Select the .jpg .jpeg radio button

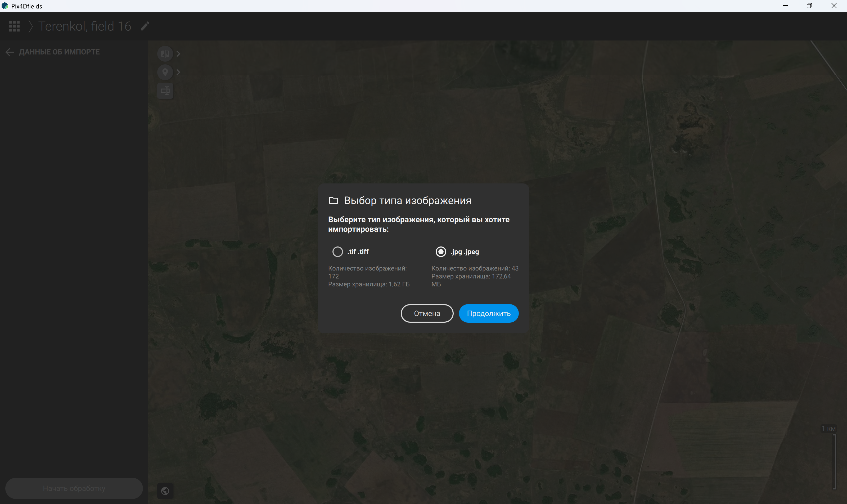[x=441, y=252]
